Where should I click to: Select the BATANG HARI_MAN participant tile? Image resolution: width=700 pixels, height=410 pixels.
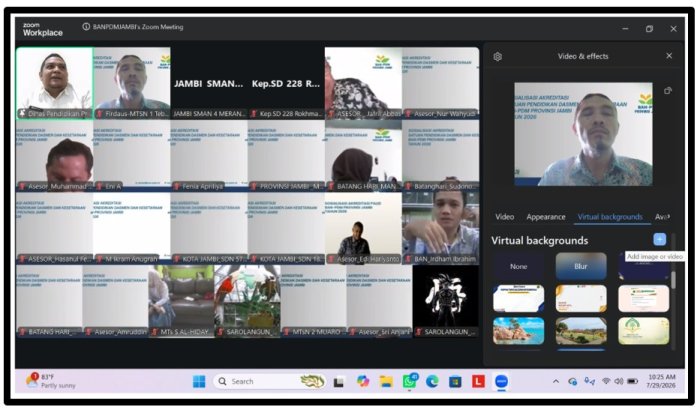[x=363, y=156]
